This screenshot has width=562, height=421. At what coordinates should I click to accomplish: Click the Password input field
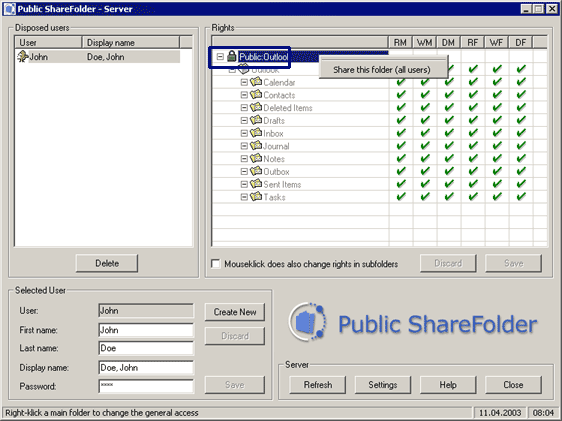tap(146, 386)
